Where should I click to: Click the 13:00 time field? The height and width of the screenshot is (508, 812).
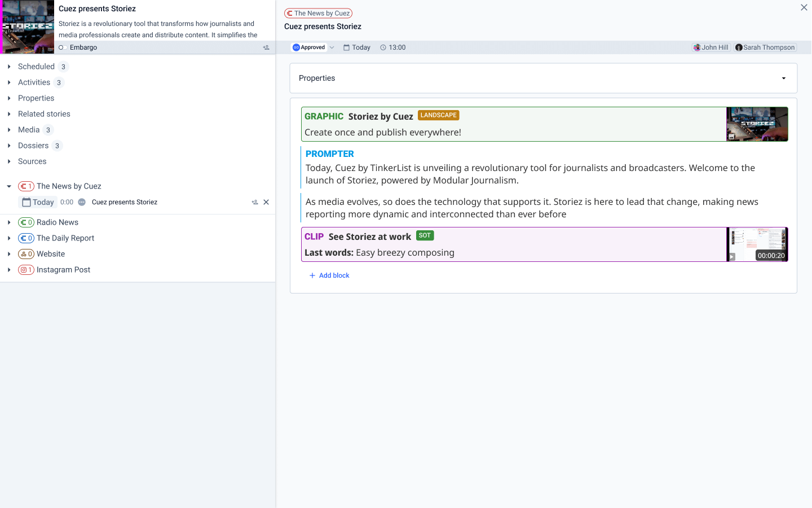[393, 47]
